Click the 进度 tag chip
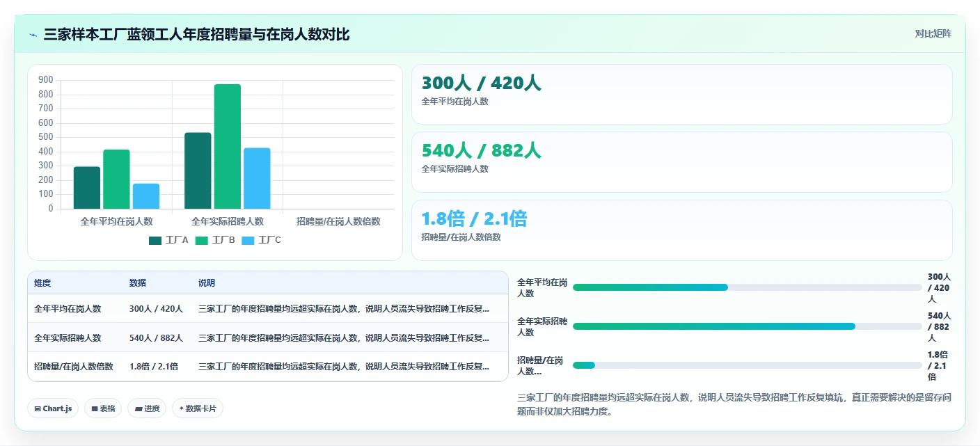Image resolution: width=980 pixels, height=446 pixels. coord(147,408)
